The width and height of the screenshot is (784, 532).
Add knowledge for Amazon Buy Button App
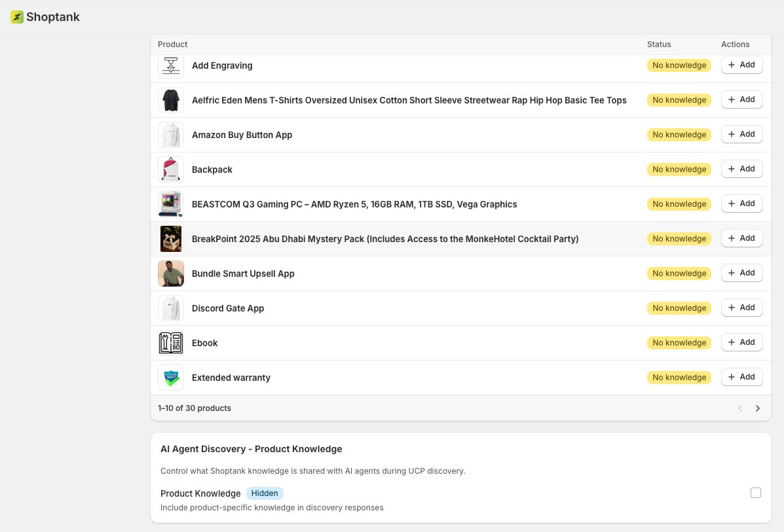click(741, 134)
